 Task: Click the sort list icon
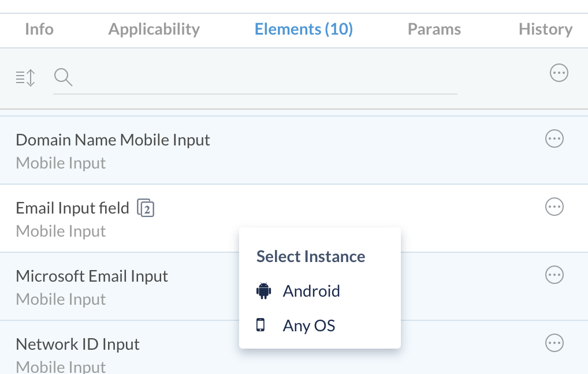point(25,78)
